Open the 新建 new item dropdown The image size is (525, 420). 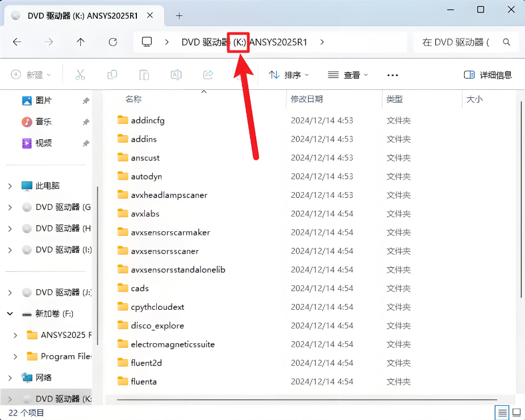point(31,74)
